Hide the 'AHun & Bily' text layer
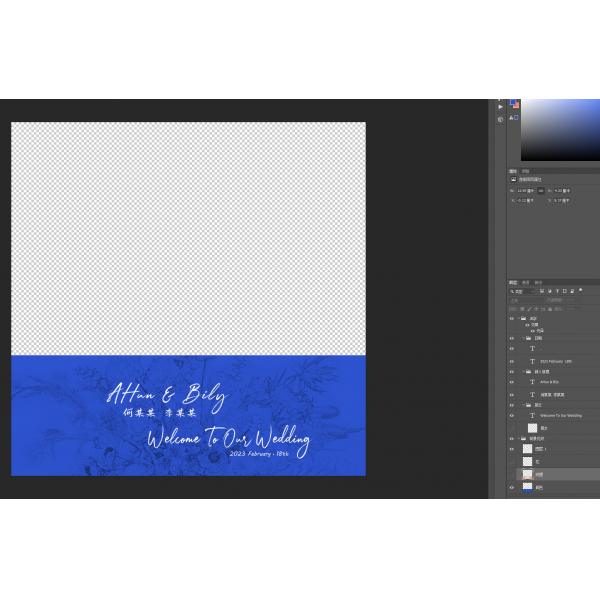Viewport: 600px width, 600px height. pyautogui.click(x=512, y=382)
